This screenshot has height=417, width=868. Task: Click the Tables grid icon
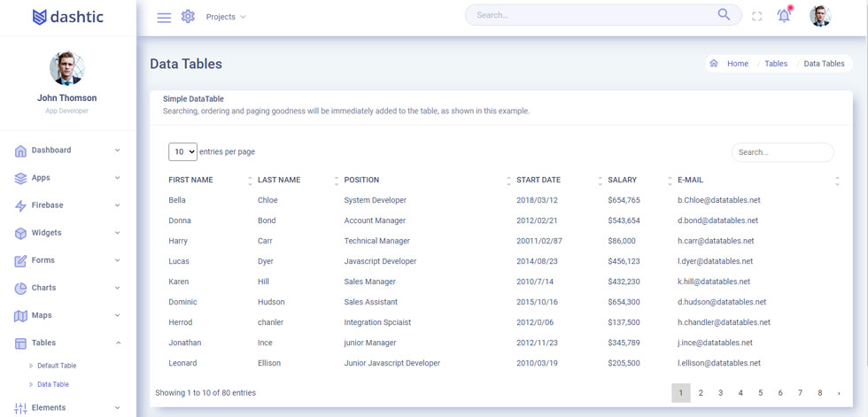click(x=20, y=344)
